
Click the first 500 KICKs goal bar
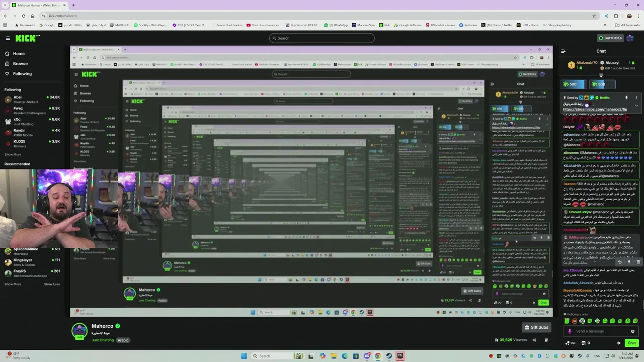[x=575, y=84]
